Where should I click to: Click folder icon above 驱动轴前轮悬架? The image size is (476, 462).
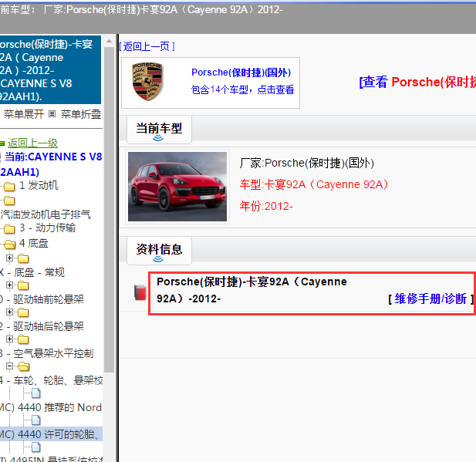coord(23,285)
